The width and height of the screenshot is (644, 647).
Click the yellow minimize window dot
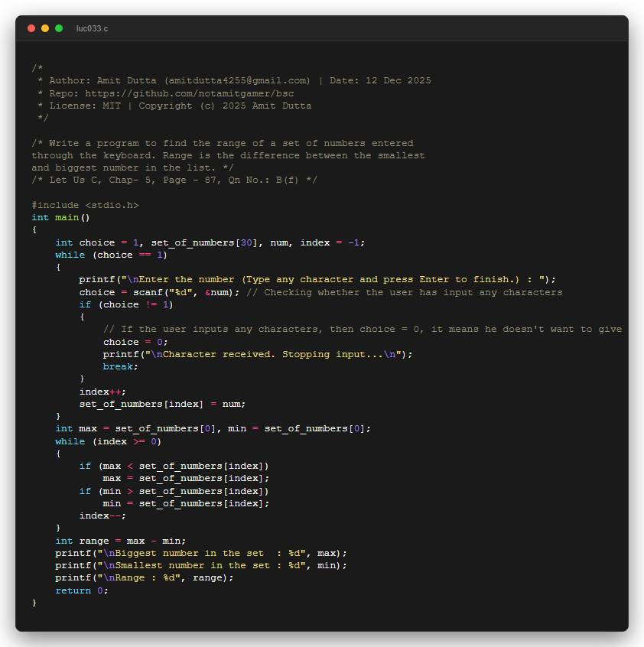coord(45,28)
